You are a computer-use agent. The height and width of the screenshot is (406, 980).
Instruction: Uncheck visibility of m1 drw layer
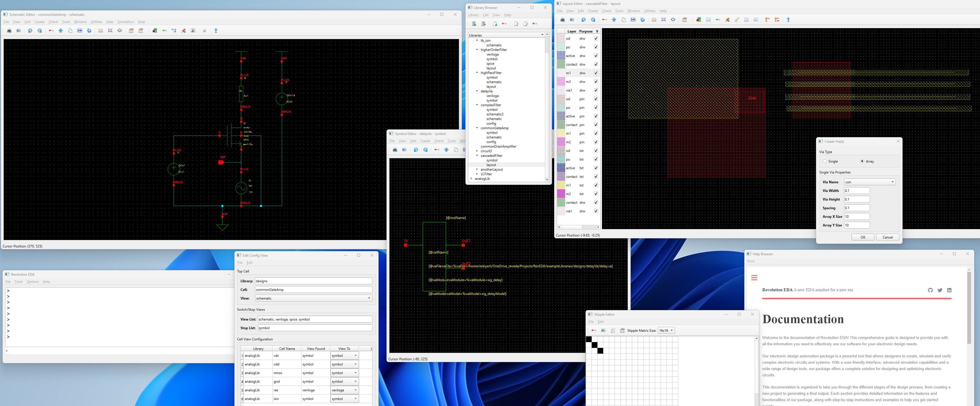click(596, 73)
